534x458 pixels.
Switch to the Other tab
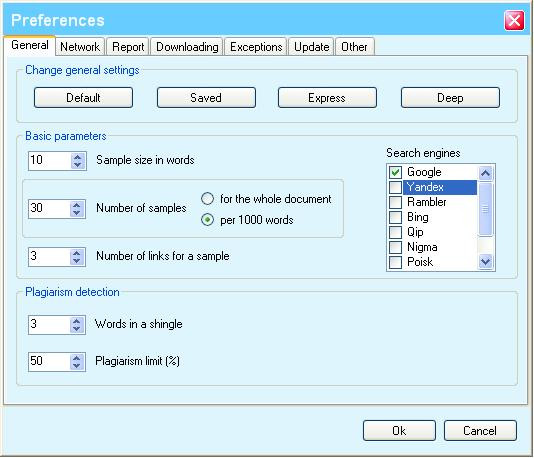355,46
